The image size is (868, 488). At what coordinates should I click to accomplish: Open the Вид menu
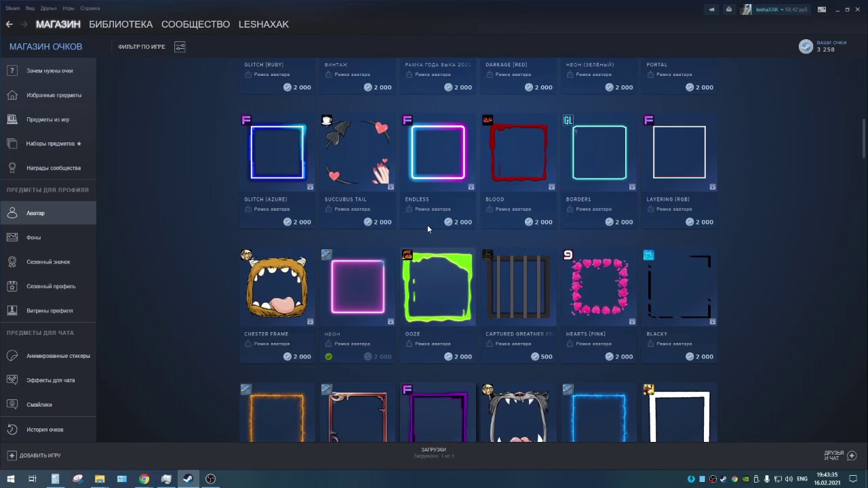click(30, 8)
